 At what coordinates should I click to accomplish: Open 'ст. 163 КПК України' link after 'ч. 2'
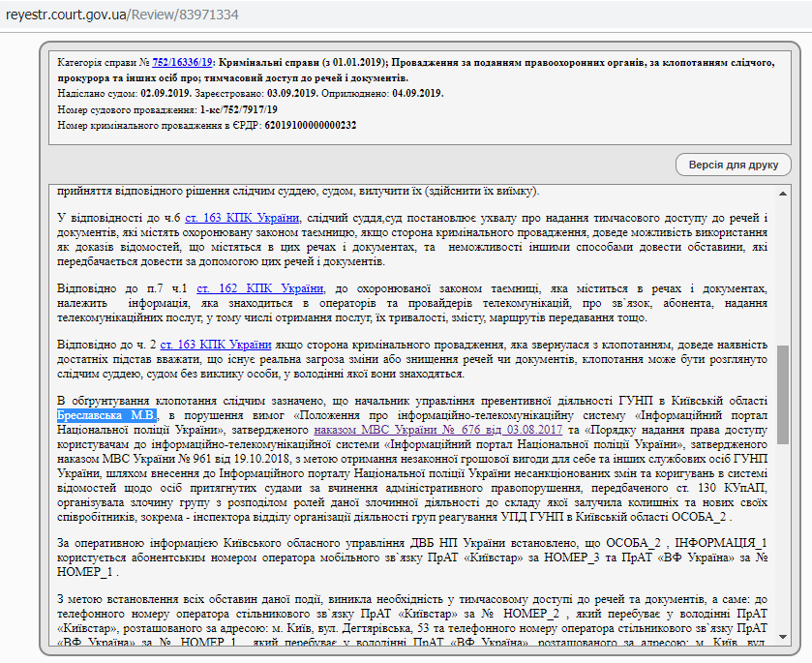216,344
